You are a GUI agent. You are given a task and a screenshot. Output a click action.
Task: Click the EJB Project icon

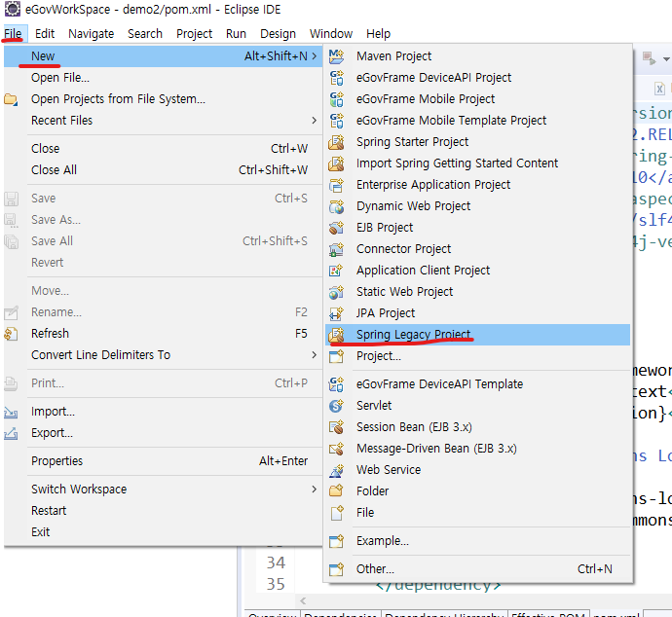click(336, 228)
